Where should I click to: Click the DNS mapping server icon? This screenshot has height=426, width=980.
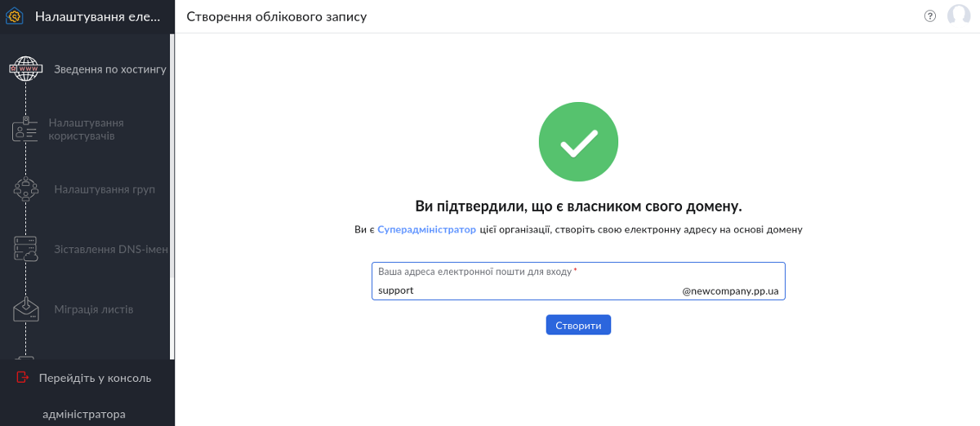[x=25, y=249]
